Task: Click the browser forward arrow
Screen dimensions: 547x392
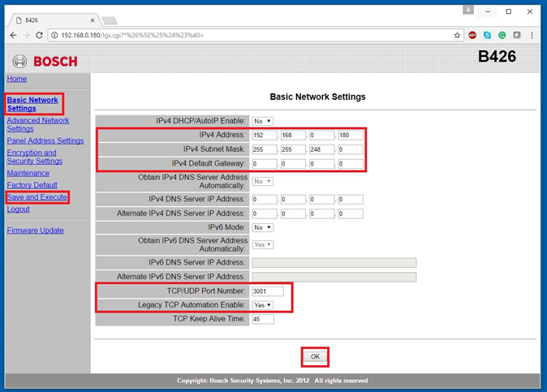Action: point(26,35)
